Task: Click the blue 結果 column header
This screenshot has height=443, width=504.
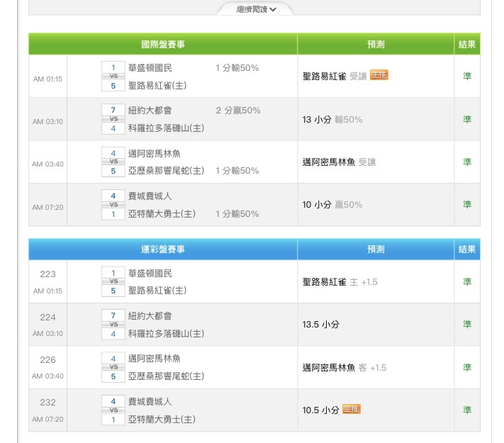Action: click(467, 249)
